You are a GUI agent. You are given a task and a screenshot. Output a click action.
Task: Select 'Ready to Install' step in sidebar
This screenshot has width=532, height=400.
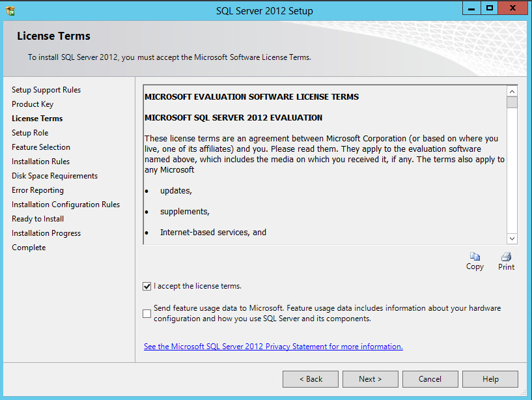click(x=38, y=219)
